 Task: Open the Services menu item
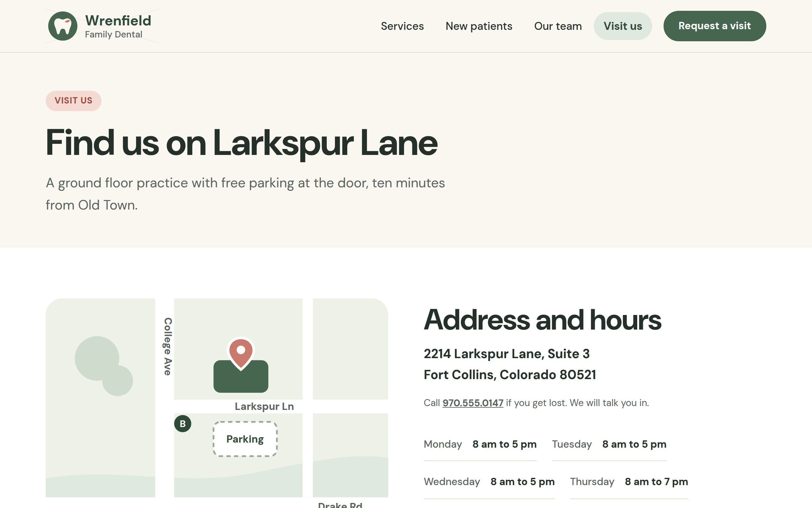coord(402,26)
